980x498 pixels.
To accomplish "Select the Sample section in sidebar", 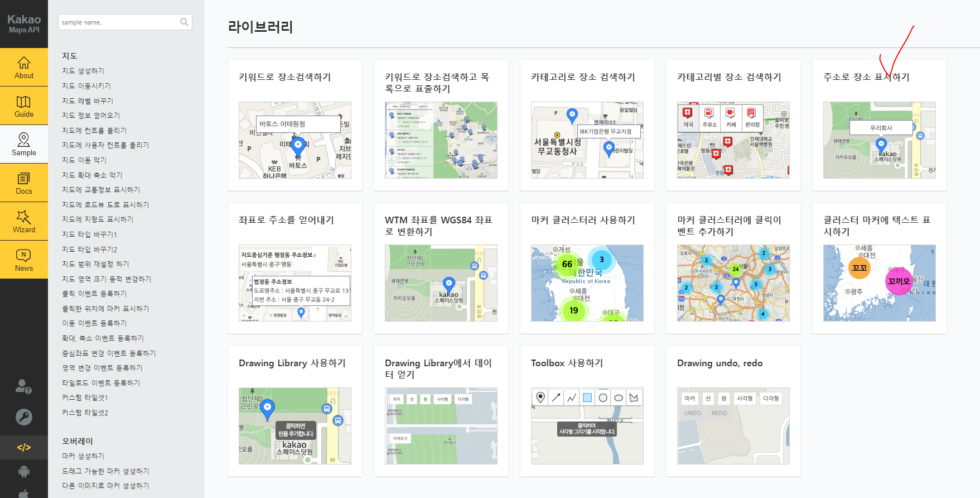I will tap(24, 144).
